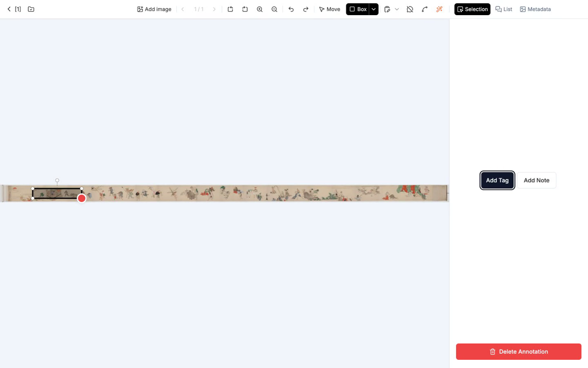Click inside the selected box annotation
The height and width of the screenshot is (368, 588).
click(57, 194)
